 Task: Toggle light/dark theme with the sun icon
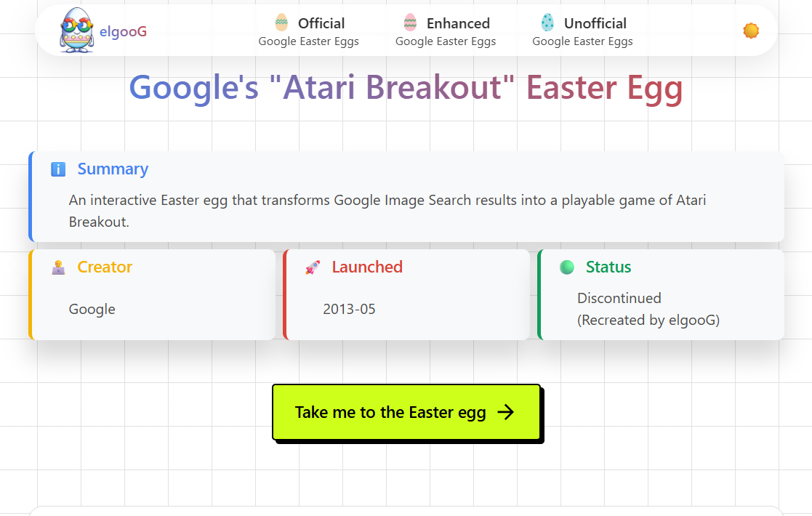tap(751, 31)
